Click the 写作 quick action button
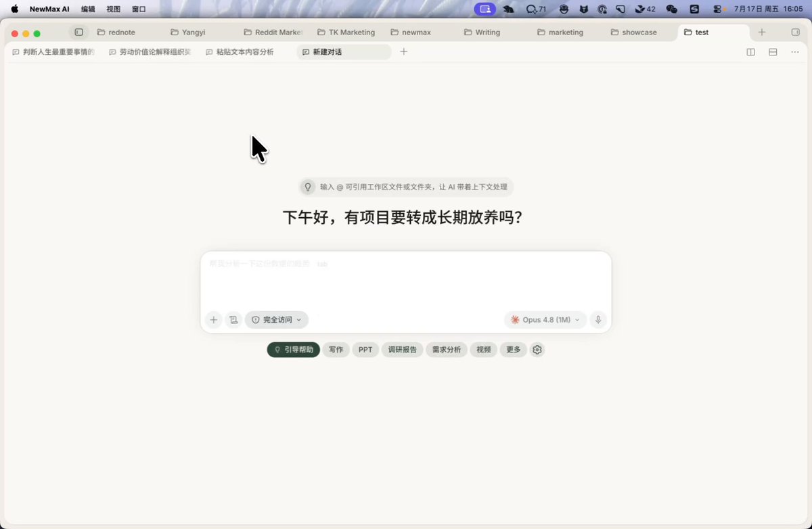 [x=336, y=350]
